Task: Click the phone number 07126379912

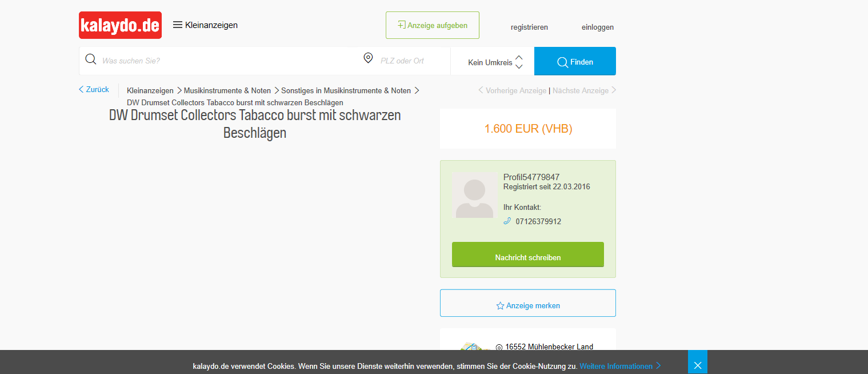Action: tap(538, 221)
